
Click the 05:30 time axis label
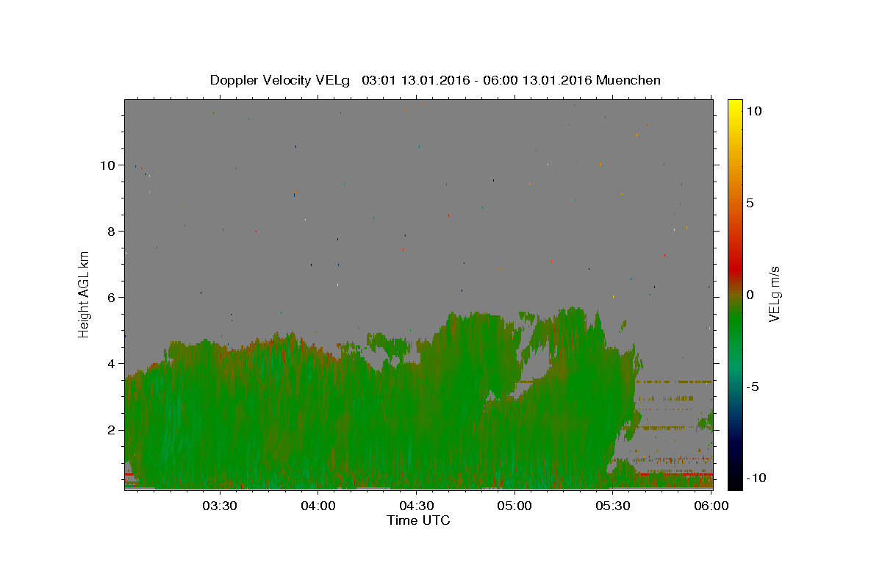point(613,506)
